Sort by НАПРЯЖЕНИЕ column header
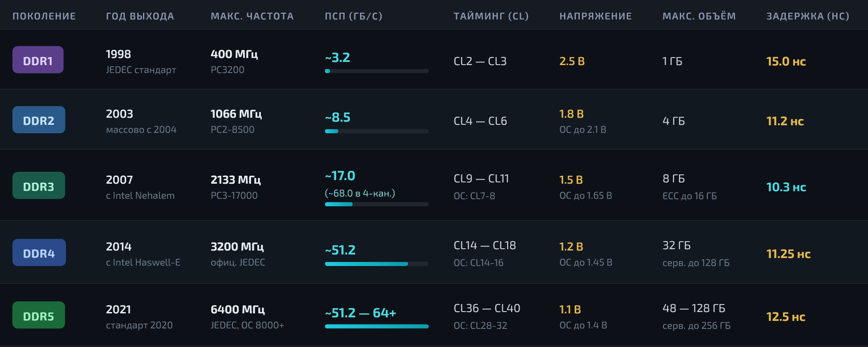Viewport: 868px width, 347px height. 596,16
